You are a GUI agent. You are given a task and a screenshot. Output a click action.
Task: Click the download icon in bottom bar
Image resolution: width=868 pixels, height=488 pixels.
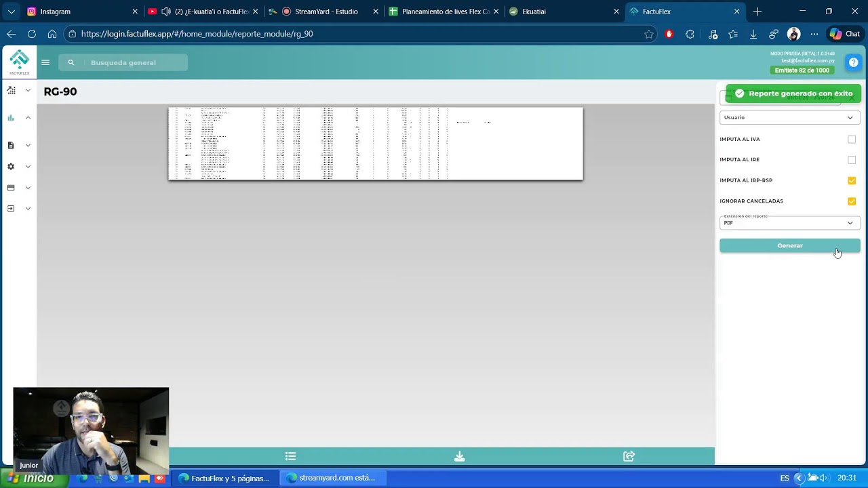460,456
